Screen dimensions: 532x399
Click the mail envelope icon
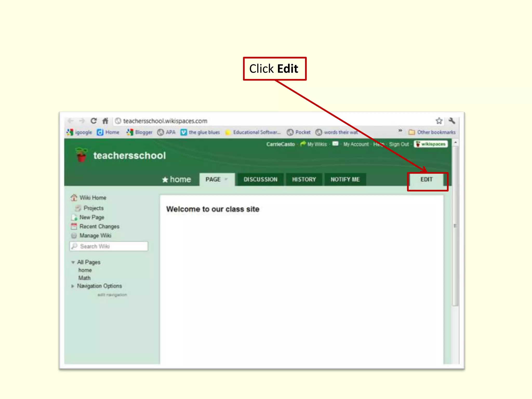point(335,144)
